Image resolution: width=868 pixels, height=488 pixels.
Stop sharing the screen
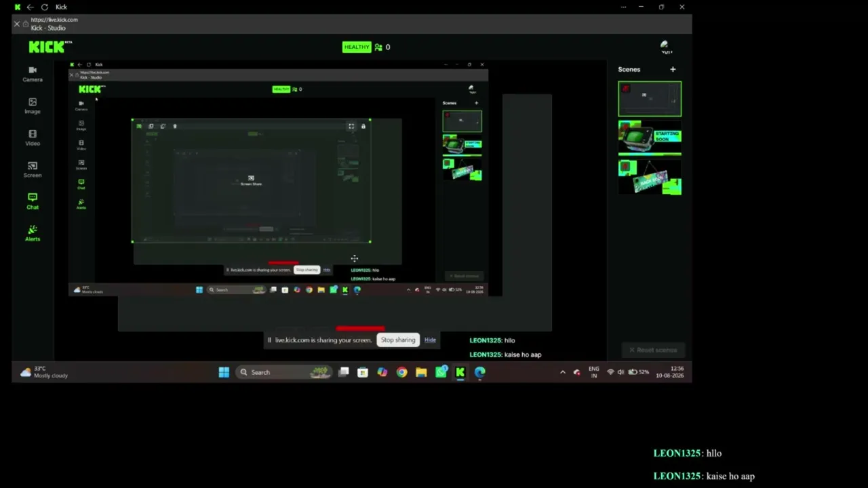click(x=398, y=340)
